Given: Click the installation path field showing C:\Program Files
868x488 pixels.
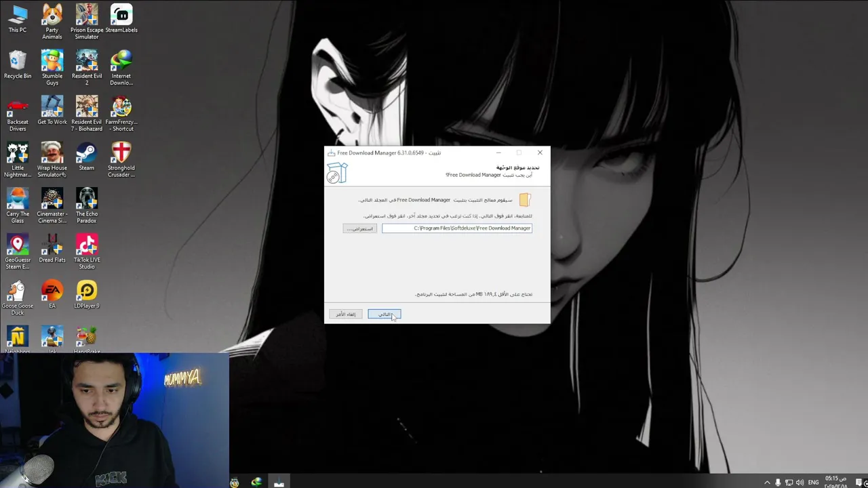Looking at the screenshot, I should point(457,228).
